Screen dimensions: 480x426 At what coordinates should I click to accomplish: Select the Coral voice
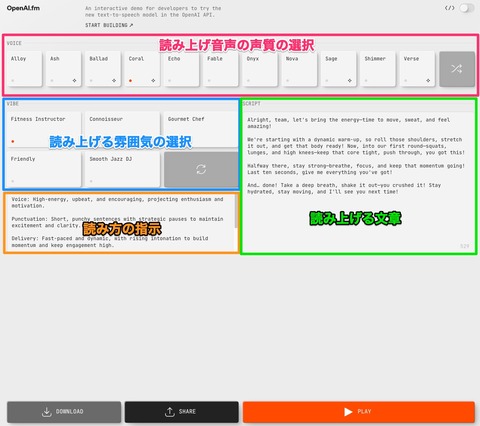tap(142, 69)
